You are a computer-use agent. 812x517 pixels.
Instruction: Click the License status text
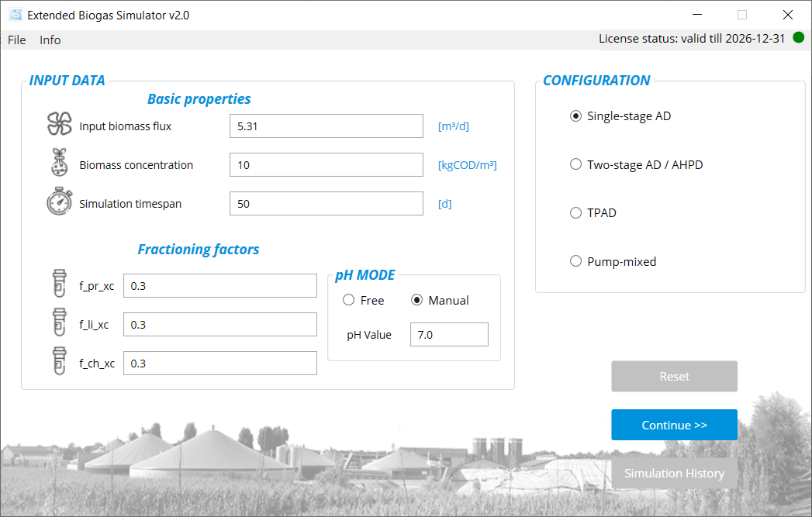coord(691,39)
